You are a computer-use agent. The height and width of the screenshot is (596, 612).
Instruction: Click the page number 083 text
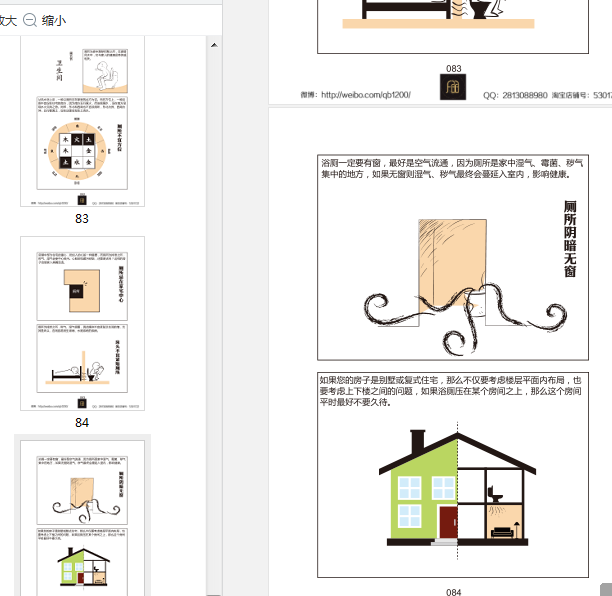454,69
